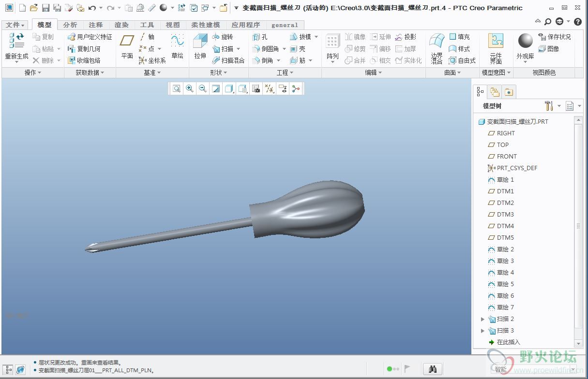The height and width of the screenshot is (379, 588).
Task: Expand the Get Data (获取数据) group dropdown
Action: pyautogui.click(x=90, y=73)
